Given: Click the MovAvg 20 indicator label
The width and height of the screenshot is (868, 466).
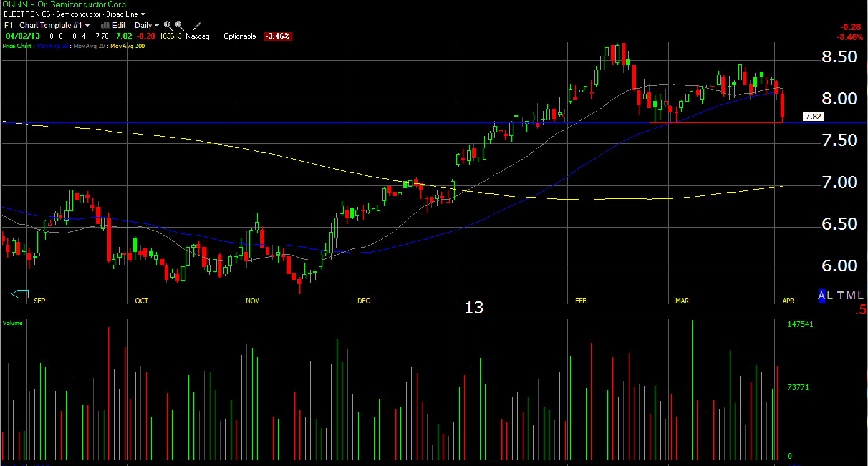Looking at the screenshot, I should (x=89, y=46).
